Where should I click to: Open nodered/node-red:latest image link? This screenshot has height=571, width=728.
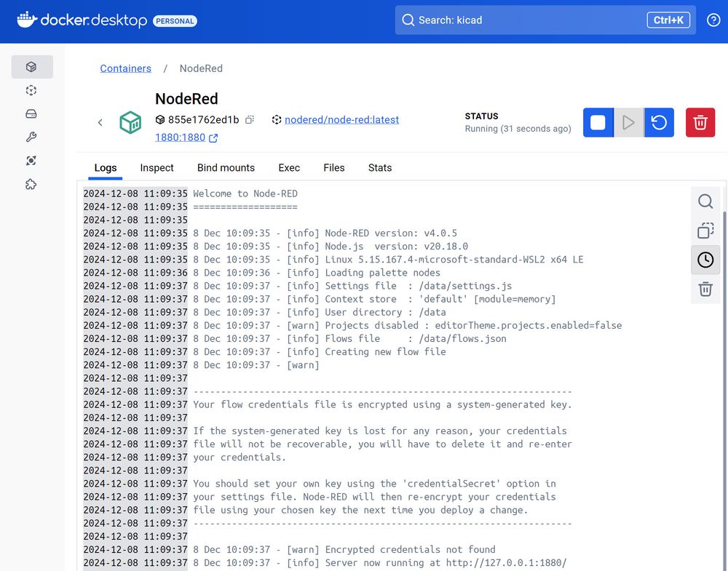[x=341, y=120]
